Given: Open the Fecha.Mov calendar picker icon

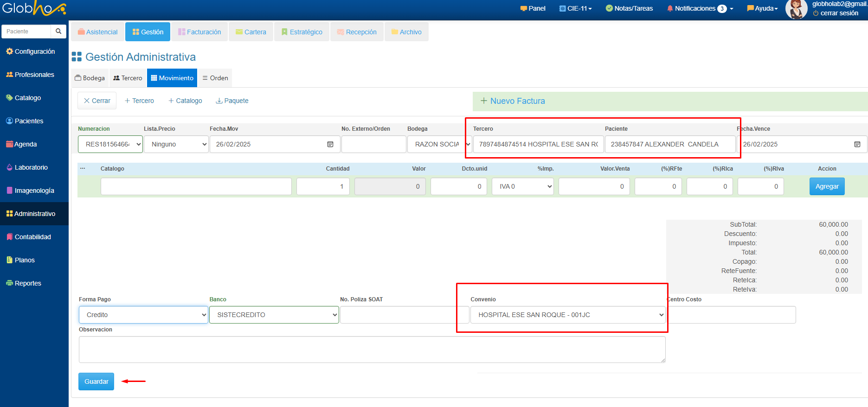Looking at the screenshot, I should tap(330, 144).
